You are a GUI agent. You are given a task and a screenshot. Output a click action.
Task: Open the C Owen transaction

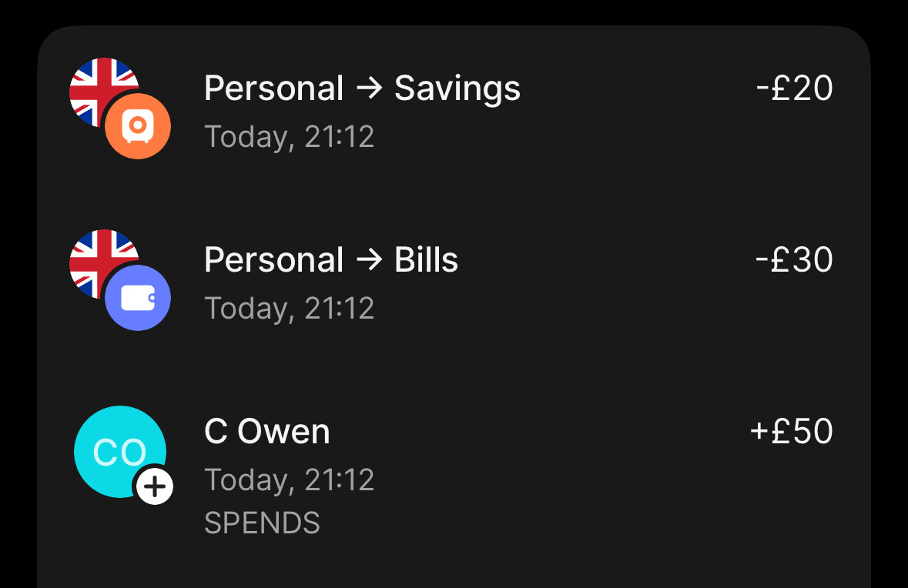(454, 470)
